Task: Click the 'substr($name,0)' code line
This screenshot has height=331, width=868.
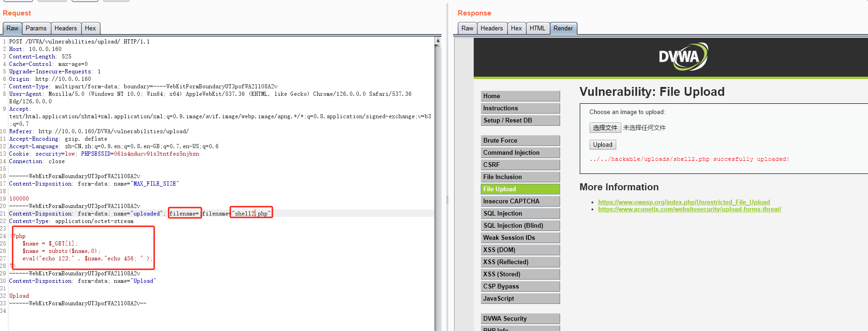Action: pos(61,251)
